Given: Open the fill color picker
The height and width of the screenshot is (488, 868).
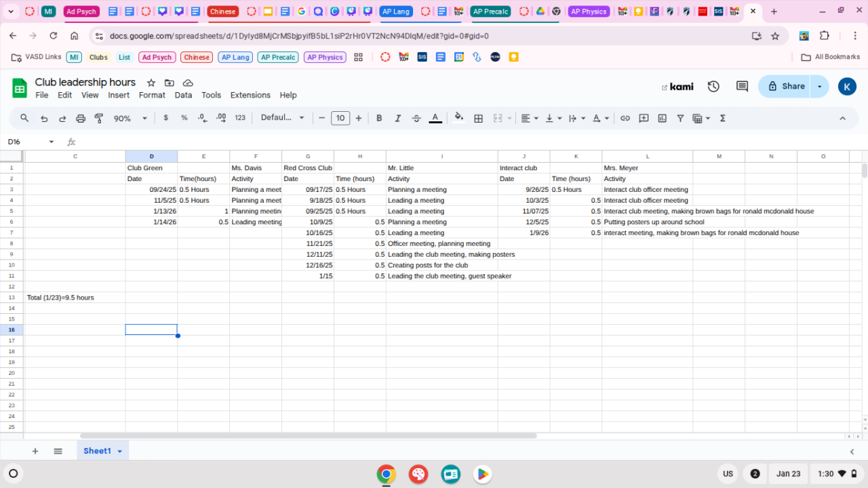Looking at the screenshot, I should (x=459, y=118).
